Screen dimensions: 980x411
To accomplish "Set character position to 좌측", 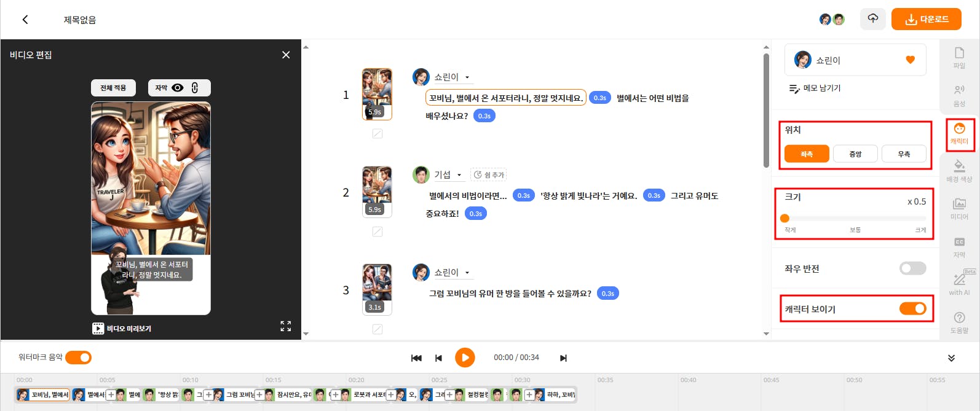I will [x=807, y=154].
